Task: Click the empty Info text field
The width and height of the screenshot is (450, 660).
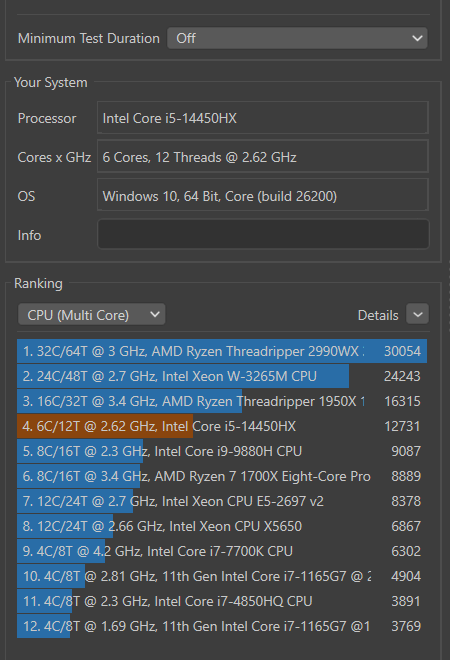Action: pos(263,234)
